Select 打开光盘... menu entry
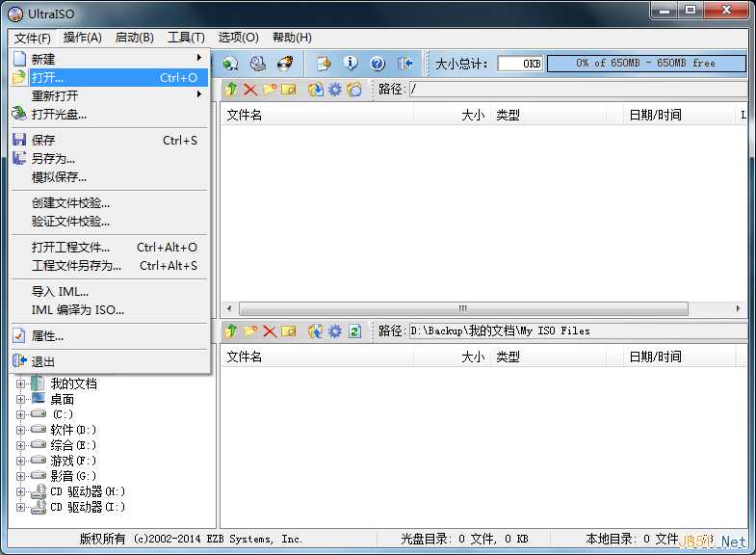Viewport: 756px width, 555px height. pos(110,115)
